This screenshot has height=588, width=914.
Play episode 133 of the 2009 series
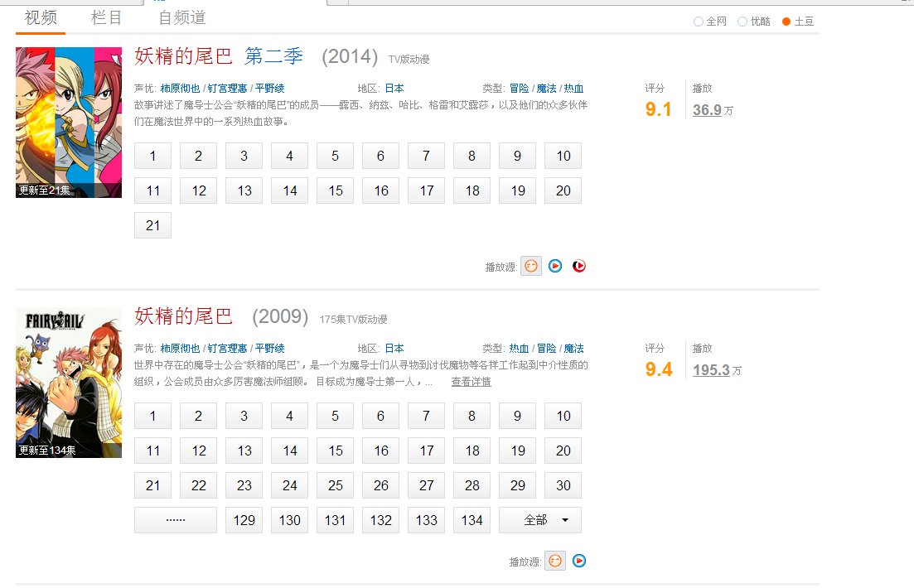(426, 520)
